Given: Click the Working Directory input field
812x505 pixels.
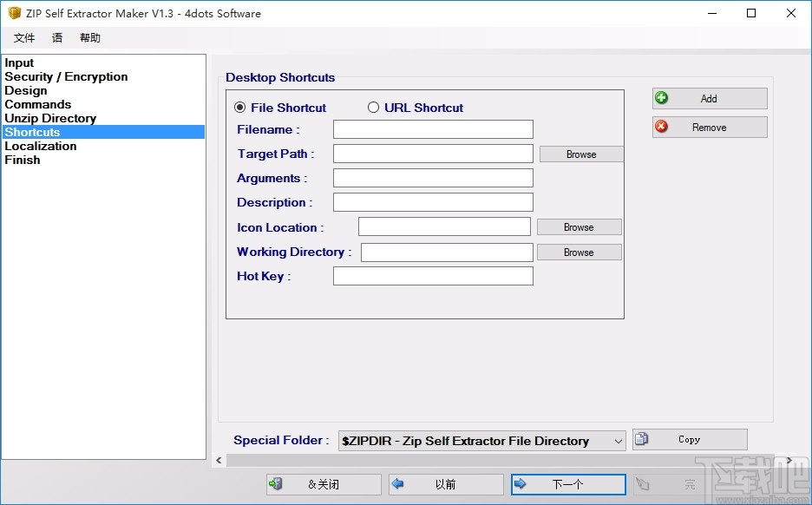Looking at the screenshot, I should [x=447, y=252].
